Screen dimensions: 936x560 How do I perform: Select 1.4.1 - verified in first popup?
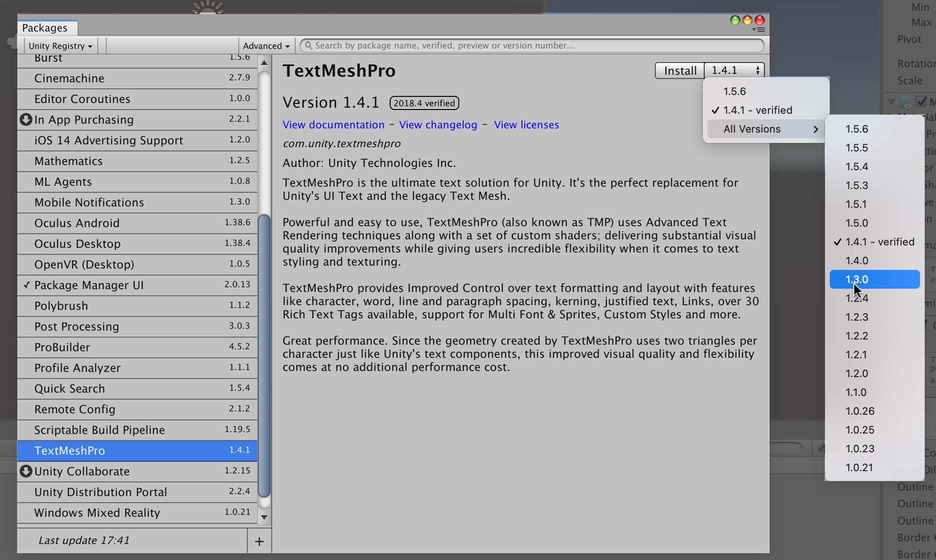(x=766, y=110)
